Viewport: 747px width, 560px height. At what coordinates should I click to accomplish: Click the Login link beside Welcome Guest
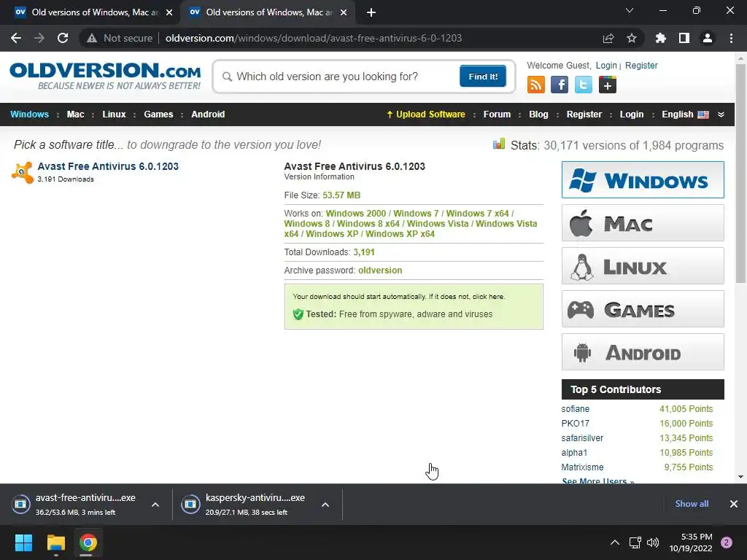(606, 66)
